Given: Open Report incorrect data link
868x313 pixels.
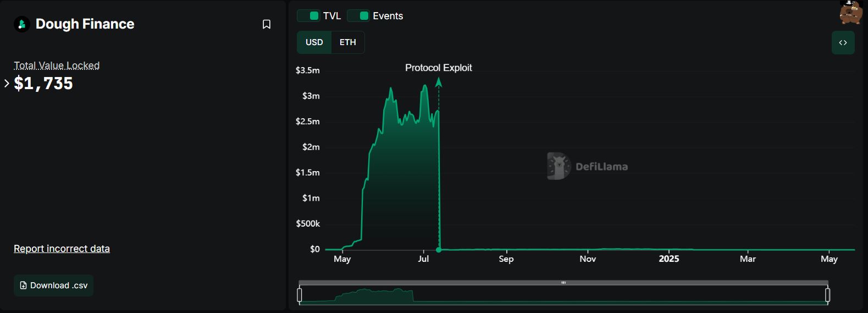Looking at the screenshot, I should tap(62, 249).
